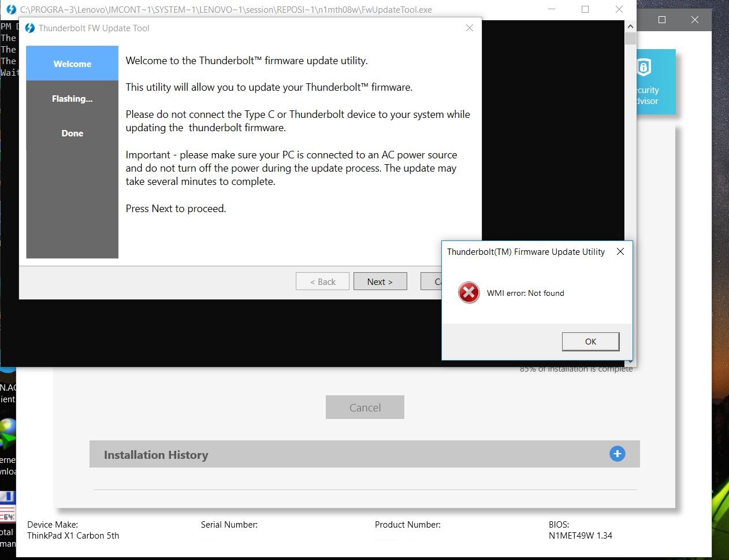This screenshot has height=560, width=729.
Task: Close the Thunderbolt(TM) Firmware Update Utility dialog
Action: (x=620, y=251)
